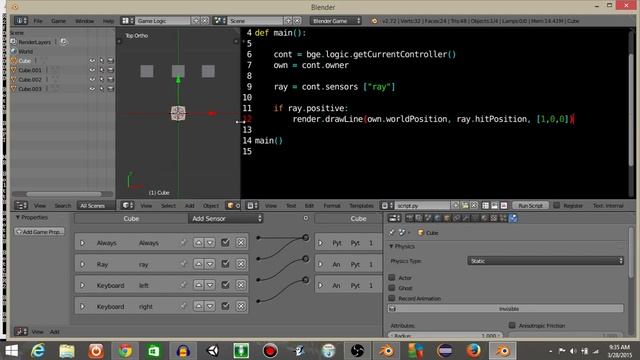The image size is (640, 360).
Task: Open the Add Sensor dropdown
Action: point(226,219)
